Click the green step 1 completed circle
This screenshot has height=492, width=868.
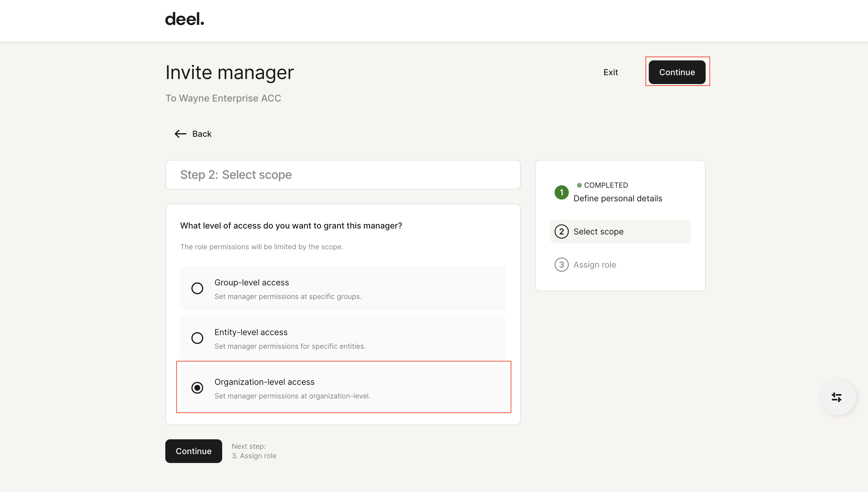(561, 193)
